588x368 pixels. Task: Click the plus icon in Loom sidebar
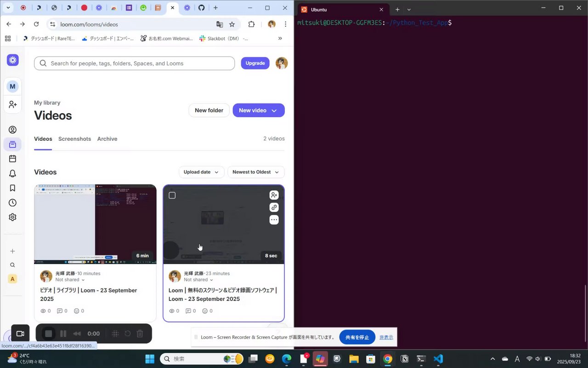pyautogui.click(x=12, y=251)
